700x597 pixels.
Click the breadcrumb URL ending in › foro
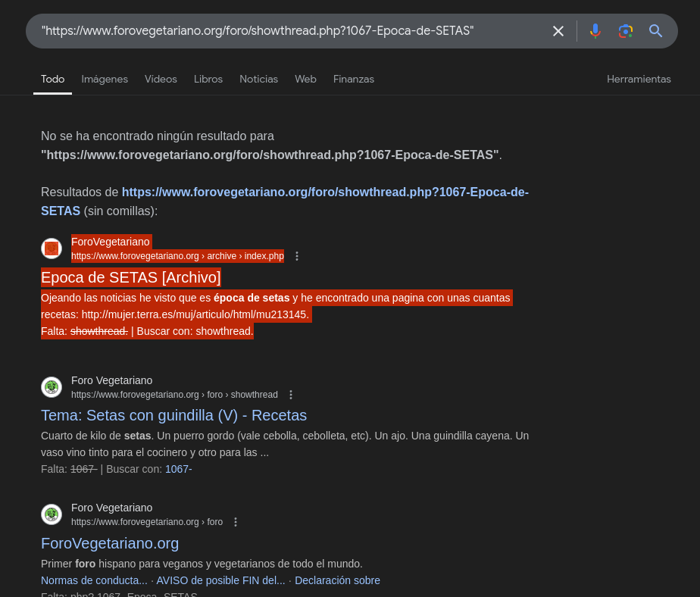click(147, 522)
